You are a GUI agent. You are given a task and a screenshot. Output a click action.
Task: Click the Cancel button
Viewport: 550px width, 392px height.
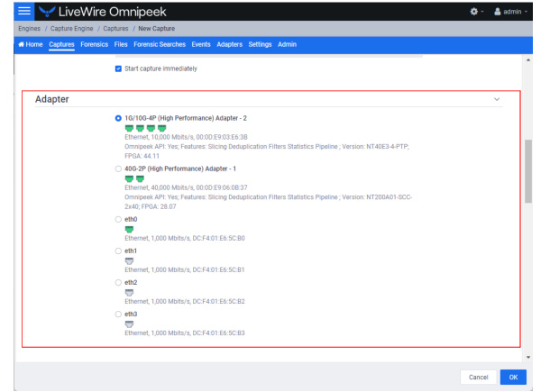(x=478, y=378)
